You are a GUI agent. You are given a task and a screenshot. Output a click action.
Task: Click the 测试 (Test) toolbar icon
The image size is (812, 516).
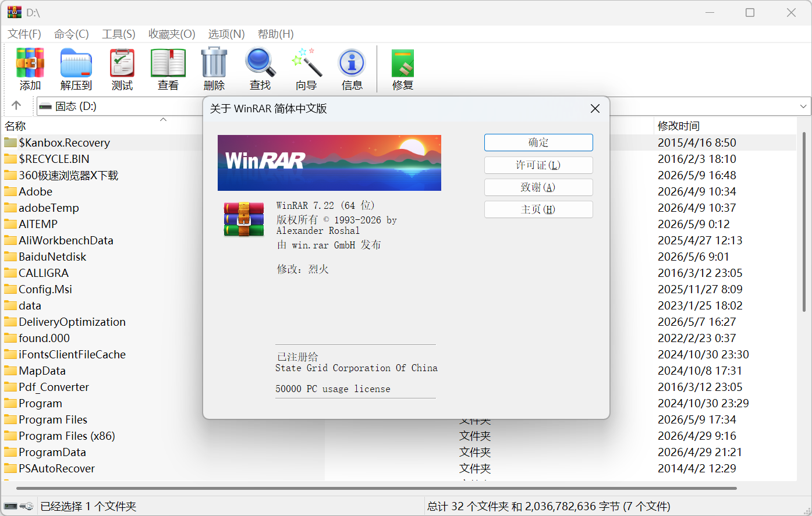tap(122, 63)
